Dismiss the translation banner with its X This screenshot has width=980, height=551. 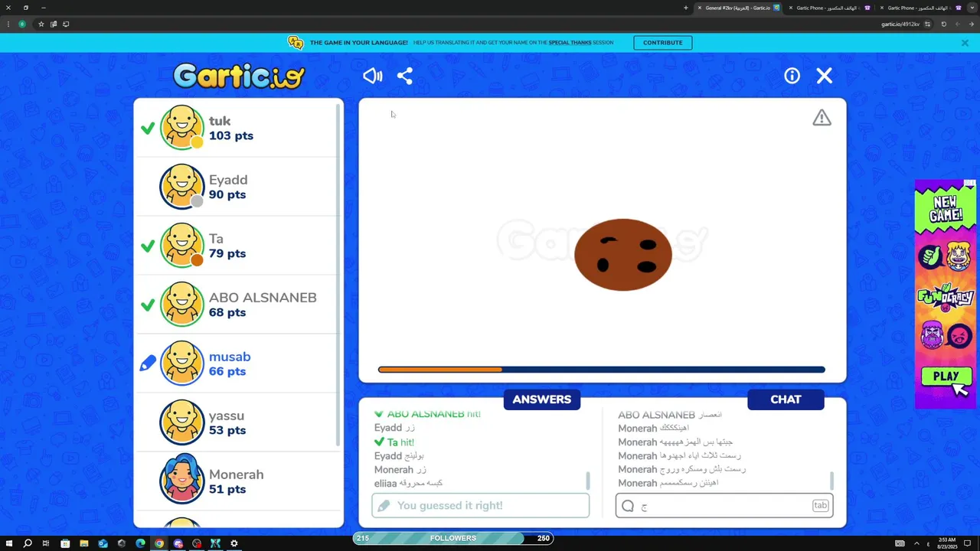(965, 43)
